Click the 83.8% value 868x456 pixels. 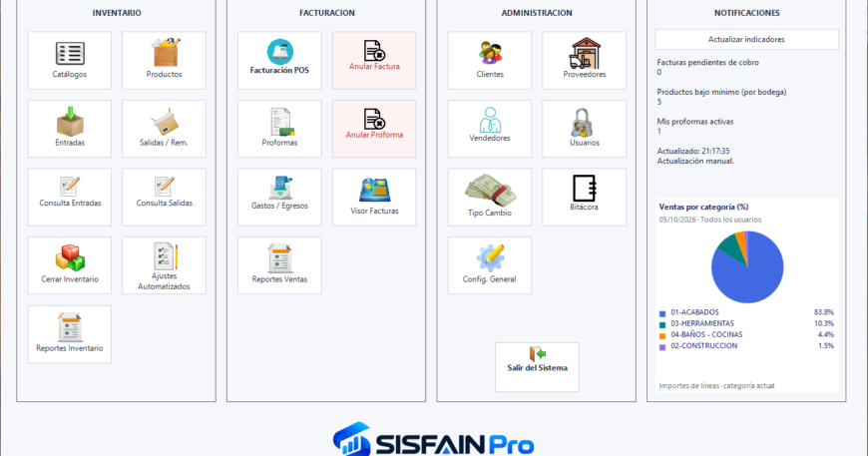tap(824, 312)
